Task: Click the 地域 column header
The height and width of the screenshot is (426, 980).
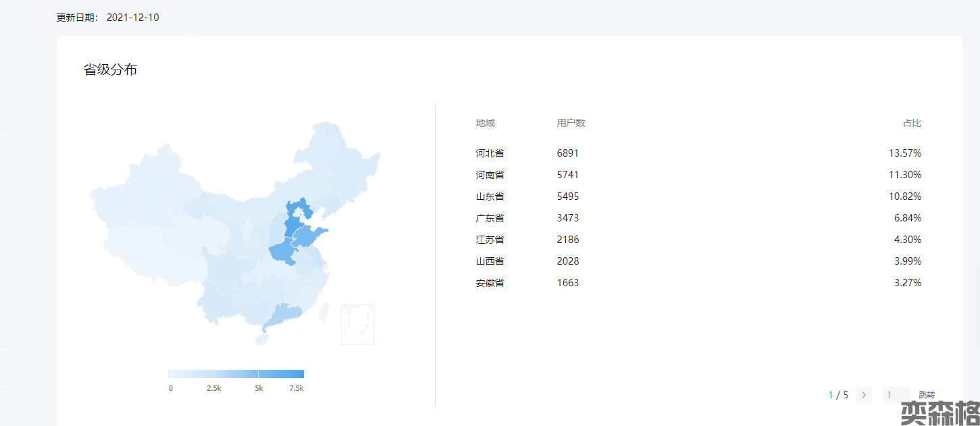Action: coord(485,123)
